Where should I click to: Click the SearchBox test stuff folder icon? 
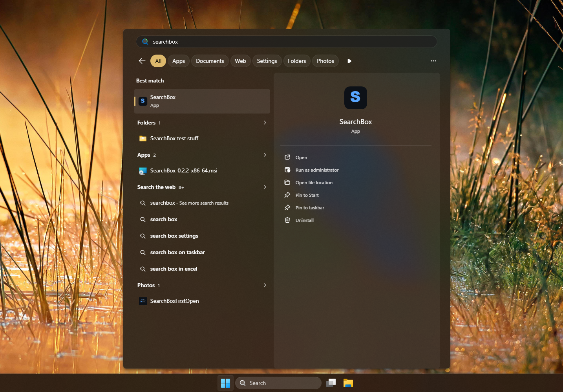pos(143,139)
